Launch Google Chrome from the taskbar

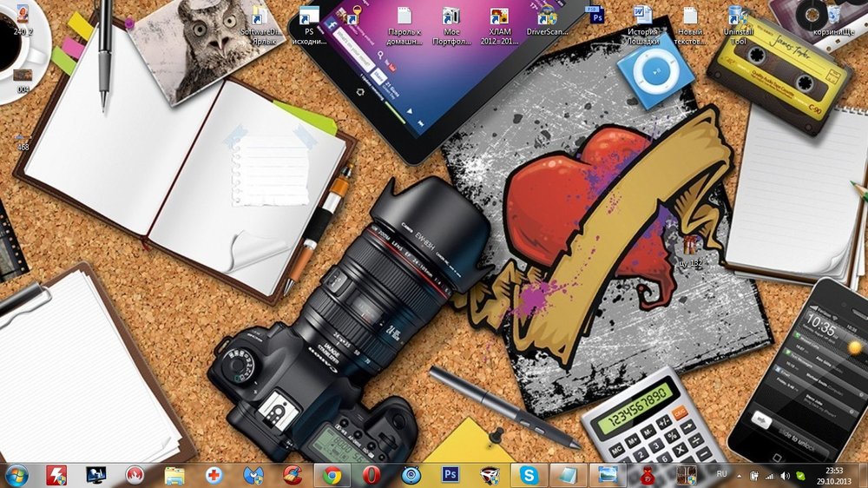click(332, 475)
